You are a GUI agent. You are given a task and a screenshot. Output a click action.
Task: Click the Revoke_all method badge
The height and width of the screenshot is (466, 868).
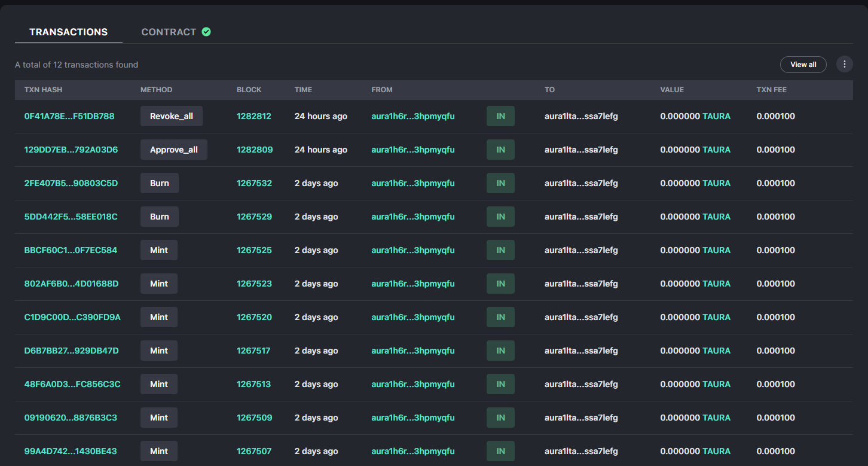(x=172, y=116)
